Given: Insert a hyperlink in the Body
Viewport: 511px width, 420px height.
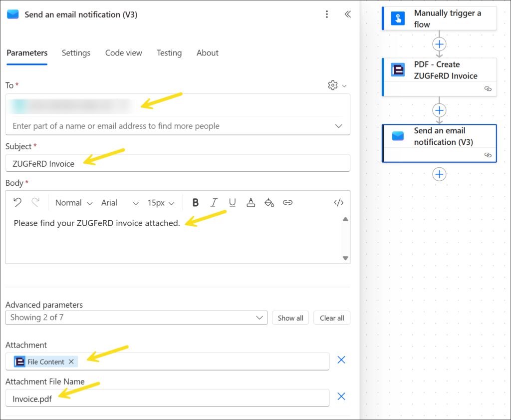Looking at the screenshot, I should 287,203.
